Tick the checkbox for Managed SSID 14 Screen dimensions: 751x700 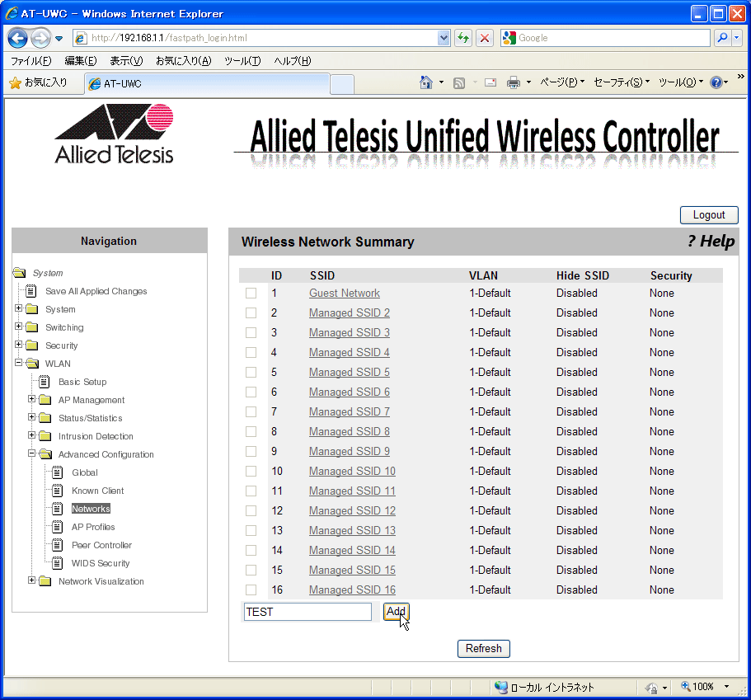coord(251,551)
